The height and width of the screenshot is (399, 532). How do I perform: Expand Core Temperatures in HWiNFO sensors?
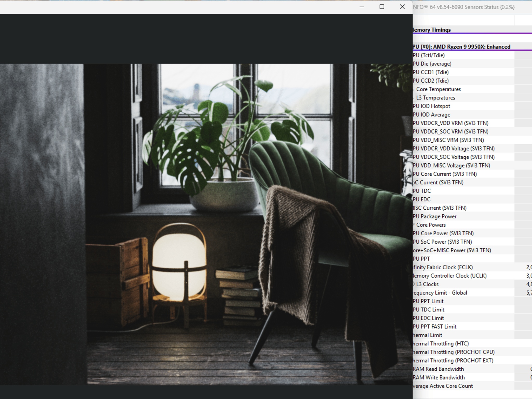(x=413, y=89)
